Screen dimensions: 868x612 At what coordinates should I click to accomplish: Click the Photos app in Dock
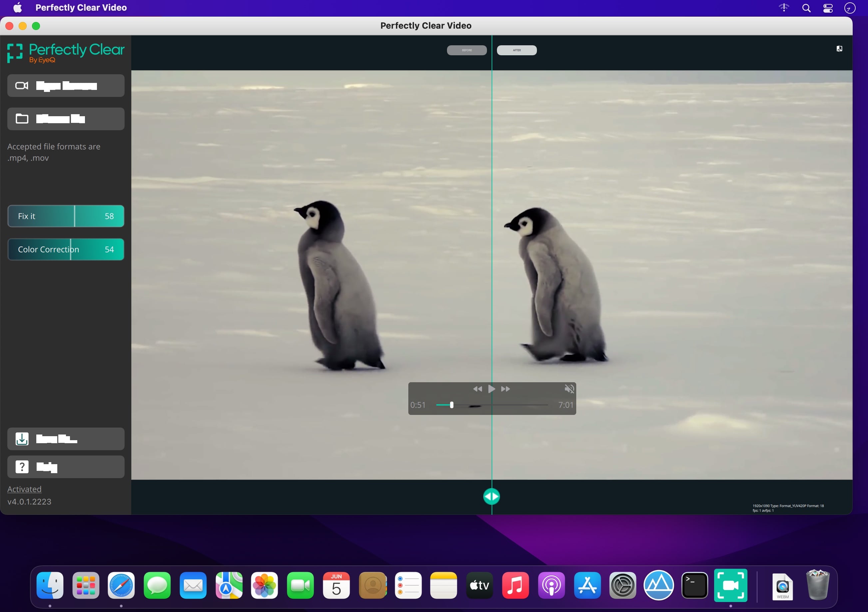[x=264, y=585]
